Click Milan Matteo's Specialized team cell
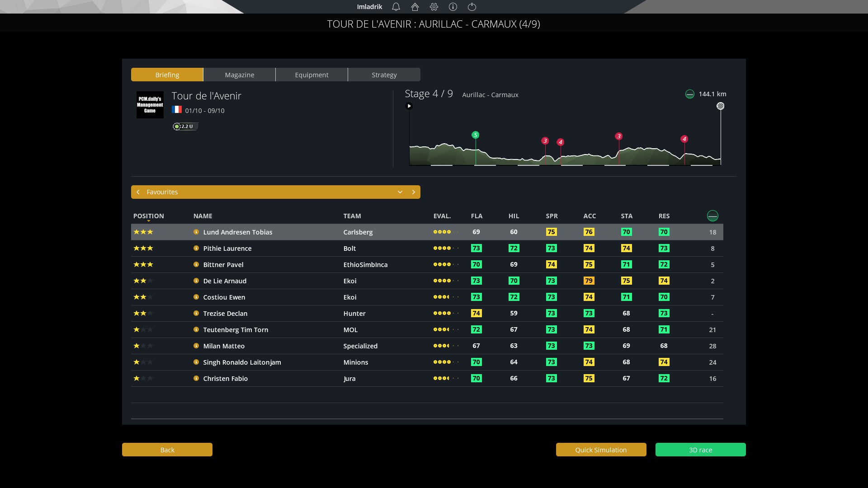This screenshot has height=488, width=868. pyautogui.click(x=360, y=346)
